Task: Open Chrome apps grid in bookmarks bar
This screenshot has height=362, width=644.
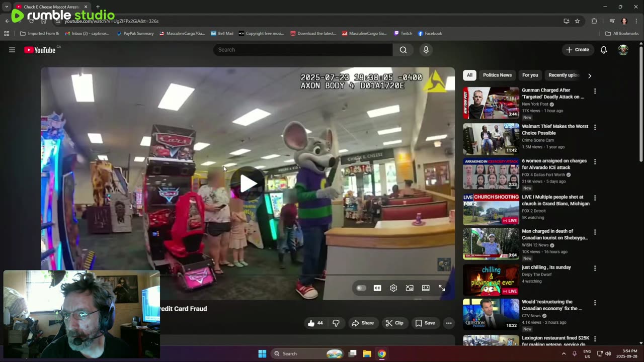Action: pyautogui.click(x=7, y=34)
